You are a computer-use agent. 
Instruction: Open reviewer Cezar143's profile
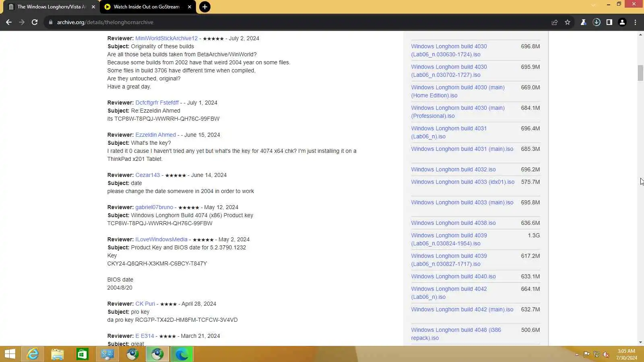click(148, 175)
